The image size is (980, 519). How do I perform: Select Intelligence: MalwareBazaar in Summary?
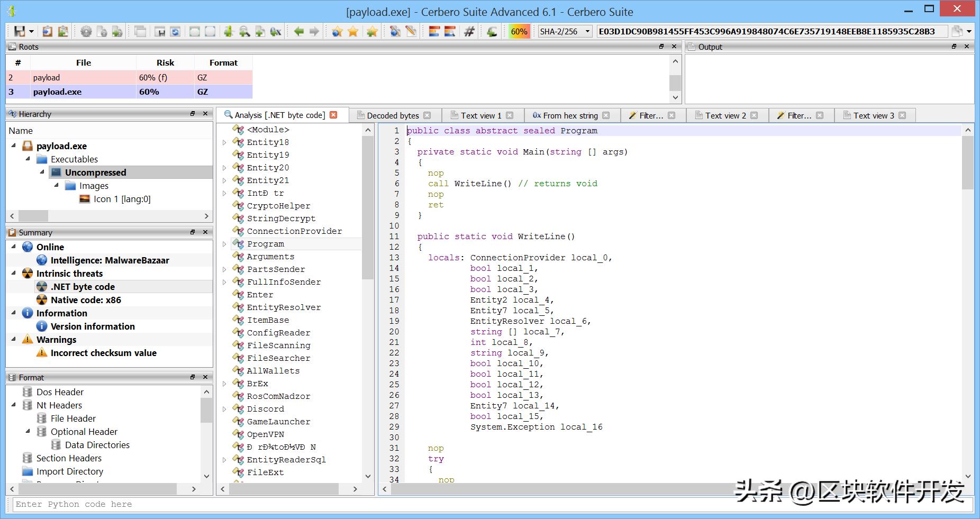tap(110, 260)
